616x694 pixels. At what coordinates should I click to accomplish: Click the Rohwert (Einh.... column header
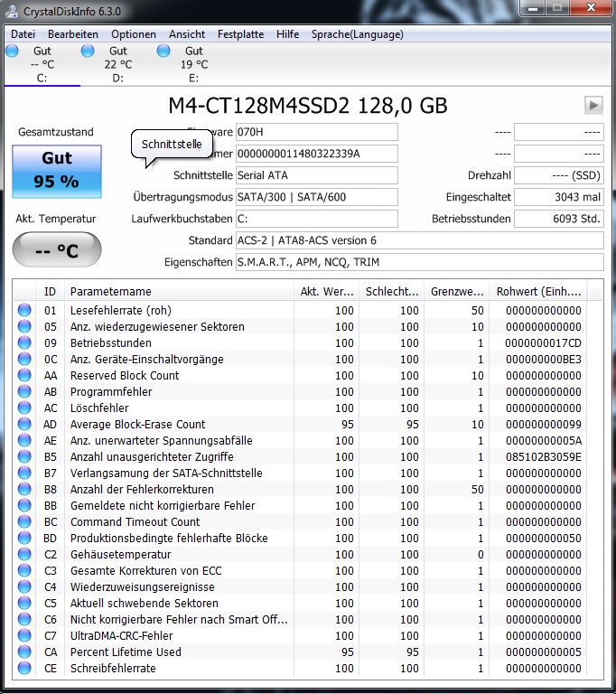point(538,292)
